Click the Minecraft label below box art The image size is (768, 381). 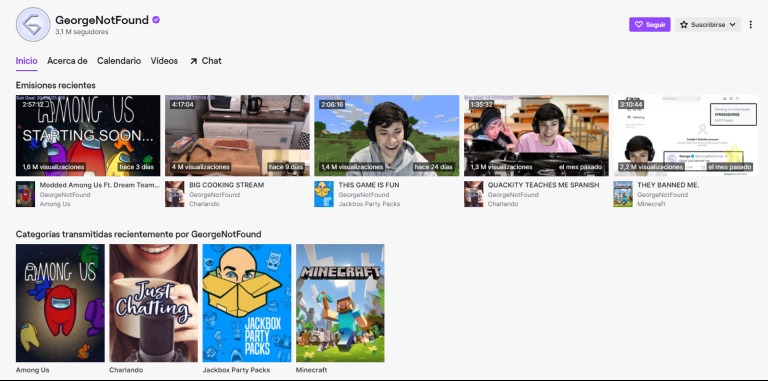click(312, 370)
